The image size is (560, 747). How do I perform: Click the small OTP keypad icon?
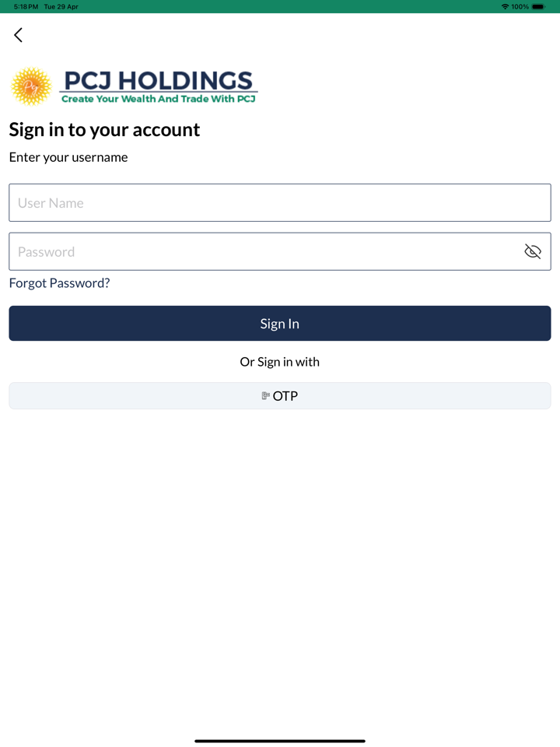coord(265,396)
